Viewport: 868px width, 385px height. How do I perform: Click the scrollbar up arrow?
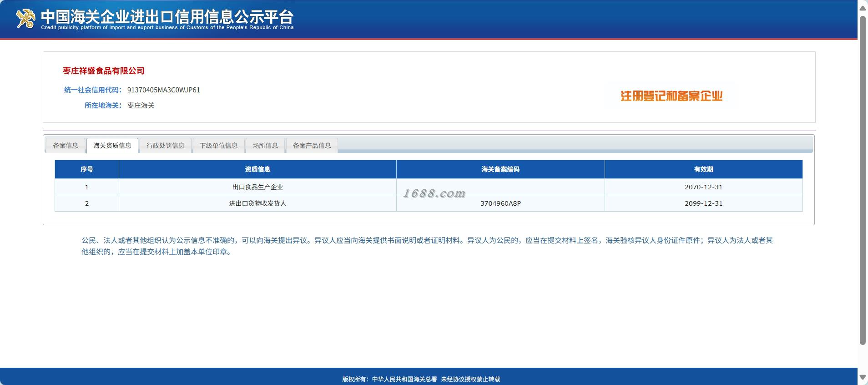[863, 8]
